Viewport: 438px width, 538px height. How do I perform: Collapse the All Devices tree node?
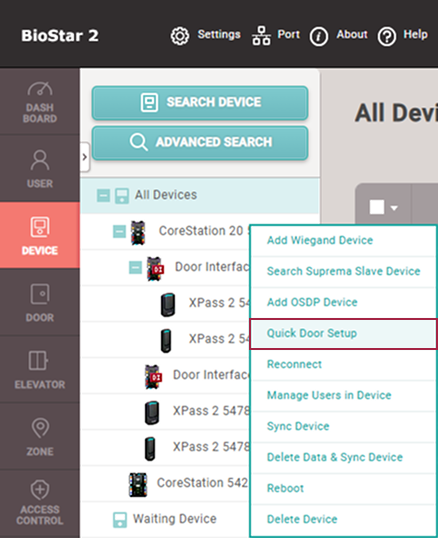point(103,196)
